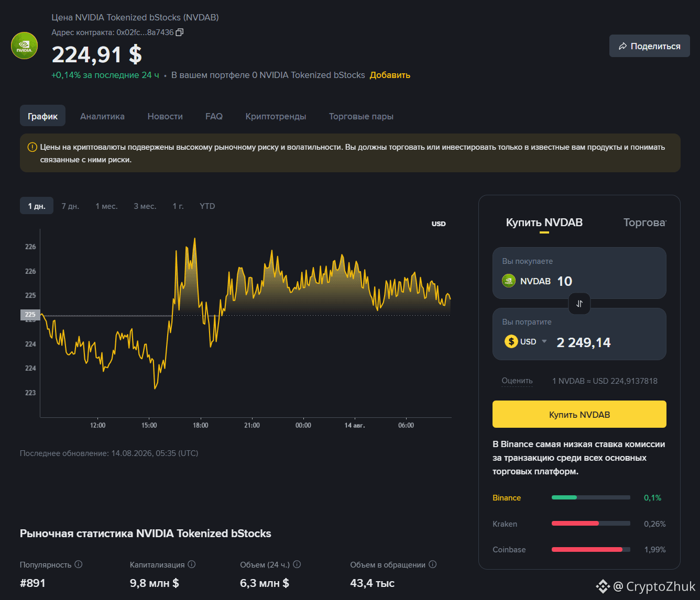Open the Новости tab
Image resolution: width=700 pixels, height=600 pixels.
165,116
